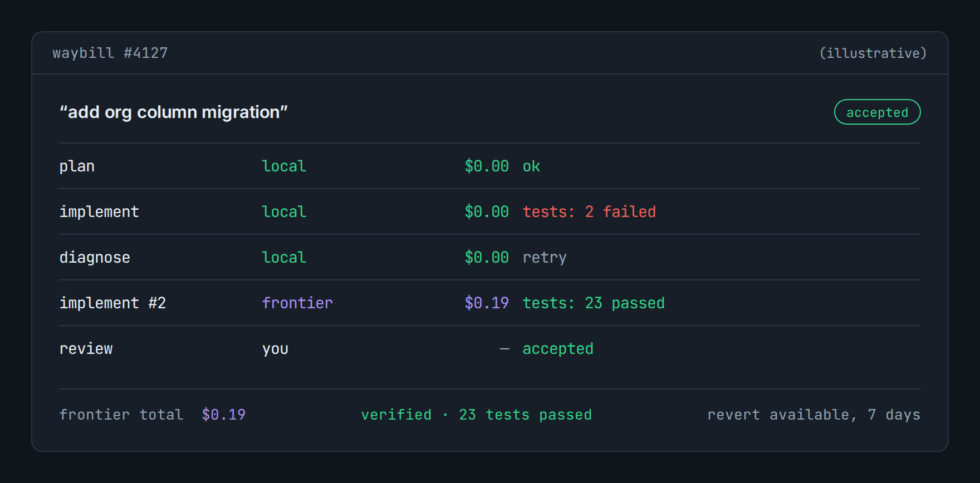Viewport: 980px width, 483px height.
Task: Click local in the diagnose row
Action: coord(284,258)
